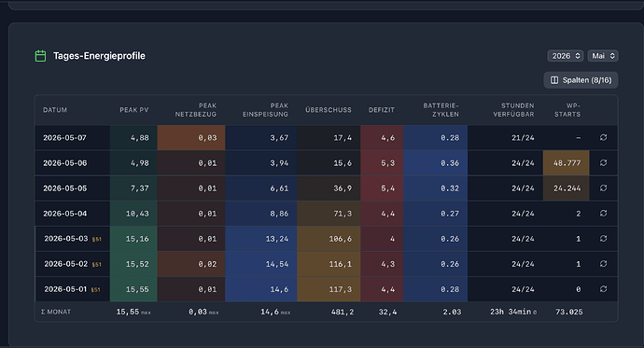
Task: Click the Σ Monat summary label
Action: pyautogui.click(x=56, y=312)
